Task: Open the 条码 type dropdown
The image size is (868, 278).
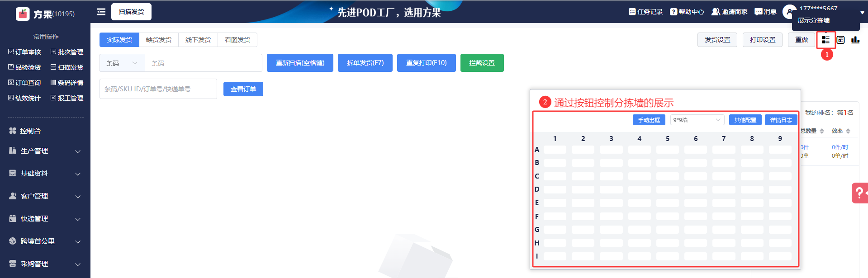Action: [x=122, y=63]
